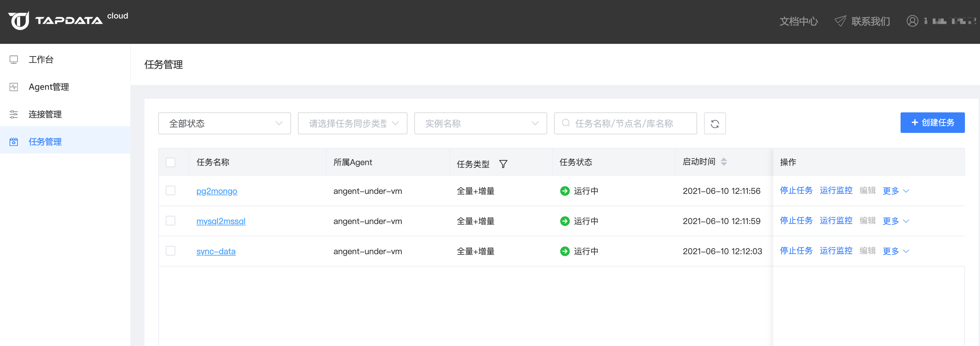980x346 pixels.
Task: Open the 文档中心 documentation center
Action: coord(799,21)
